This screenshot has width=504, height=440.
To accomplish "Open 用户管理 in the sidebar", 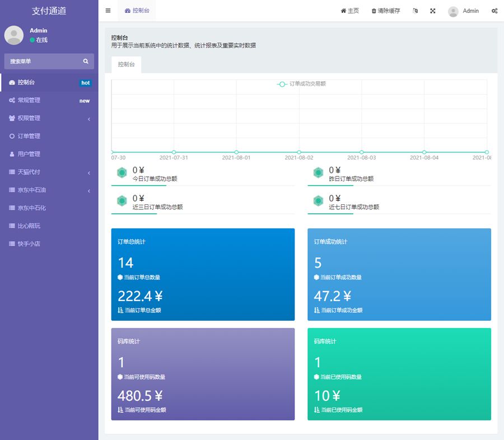I will click(x=29, y=154).
